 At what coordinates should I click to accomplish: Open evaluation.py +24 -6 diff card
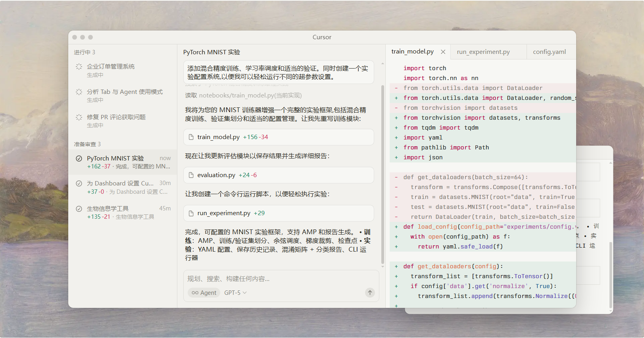[279, 175]
